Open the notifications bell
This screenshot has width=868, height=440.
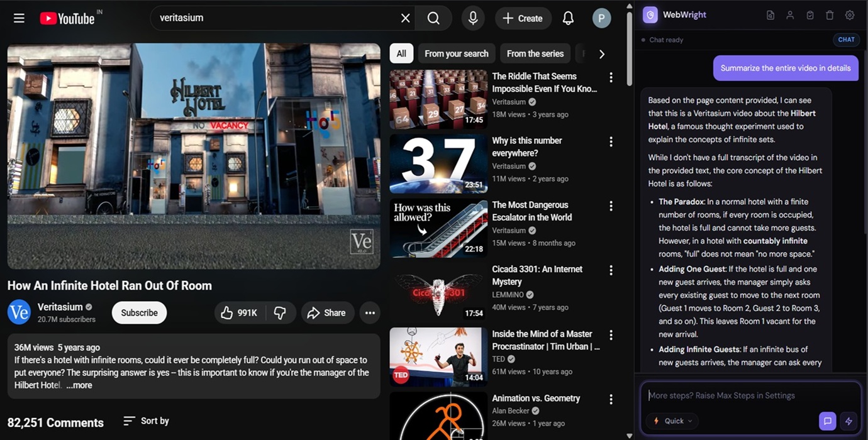click(x=568, y=18)
